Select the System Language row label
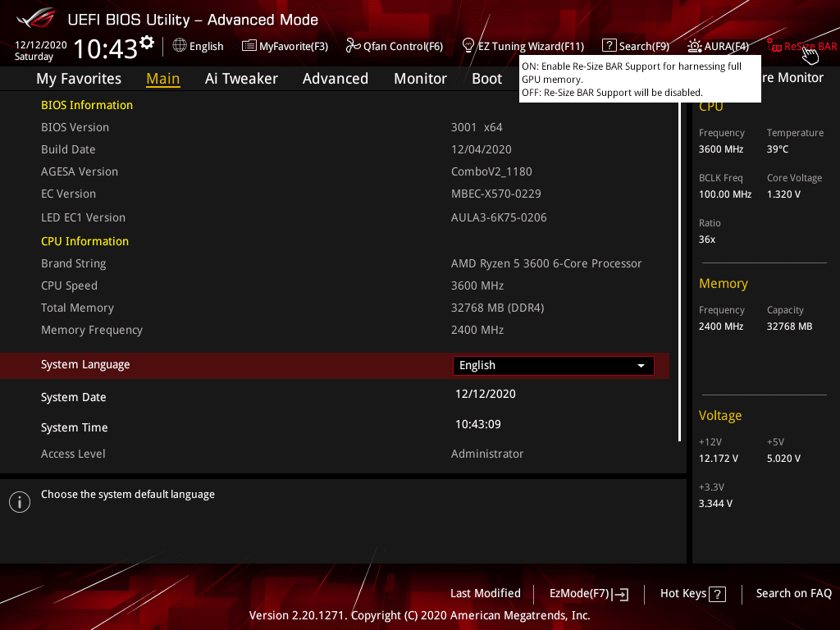This screenshot has height=630, width=840. tap(85, 365)
